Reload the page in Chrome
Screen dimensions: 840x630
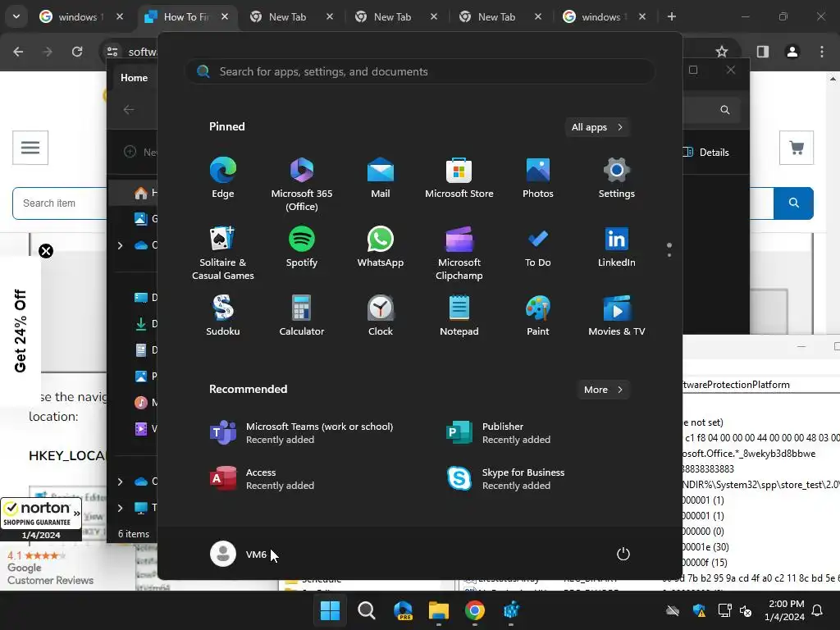click(x=77, y=52)
